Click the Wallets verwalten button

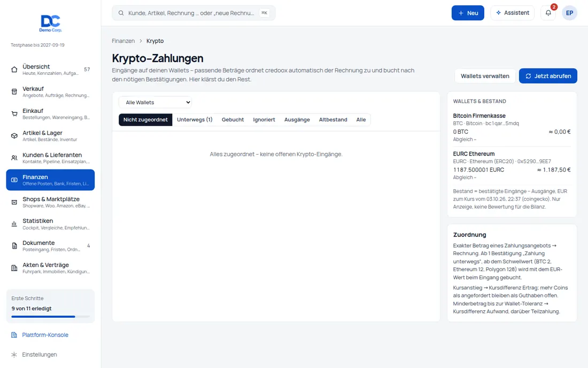(x=485, y=76)
